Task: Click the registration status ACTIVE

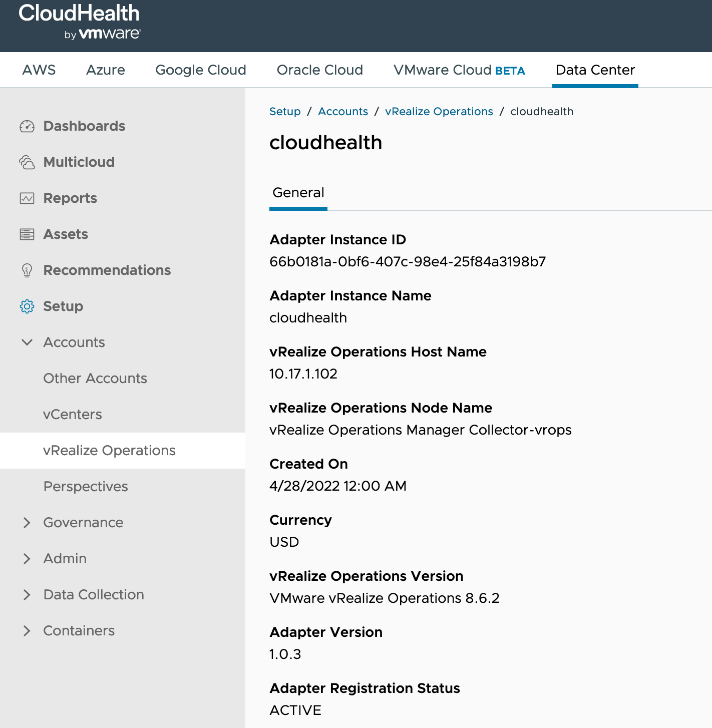Action: (x=295, y=710)
